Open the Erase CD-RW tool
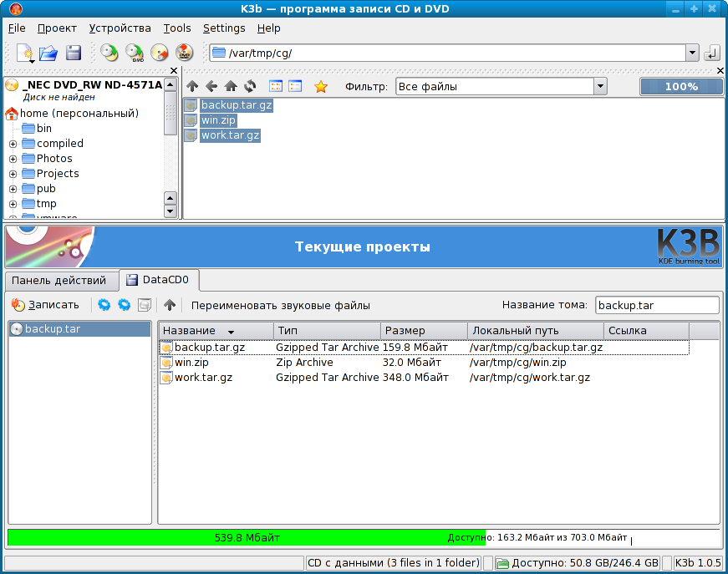 (160, 53)
